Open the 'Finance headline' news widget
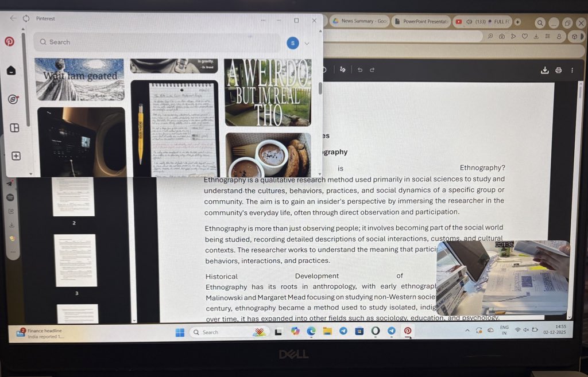 40,333
